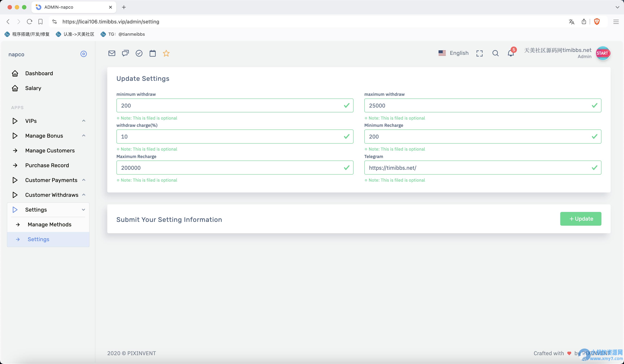Toggle the sidebar collapse circle icon
The image size is (624, 364).
[x=84, y=54]
